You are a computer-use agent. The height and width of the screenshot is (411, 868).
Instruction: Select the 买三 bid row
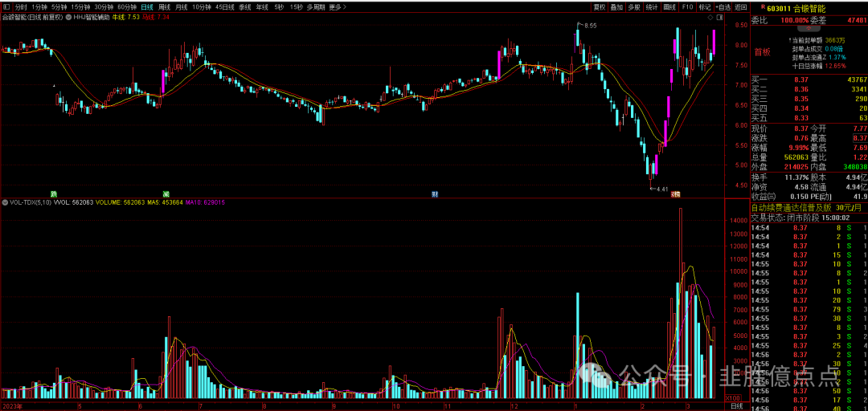click(809, 99)
